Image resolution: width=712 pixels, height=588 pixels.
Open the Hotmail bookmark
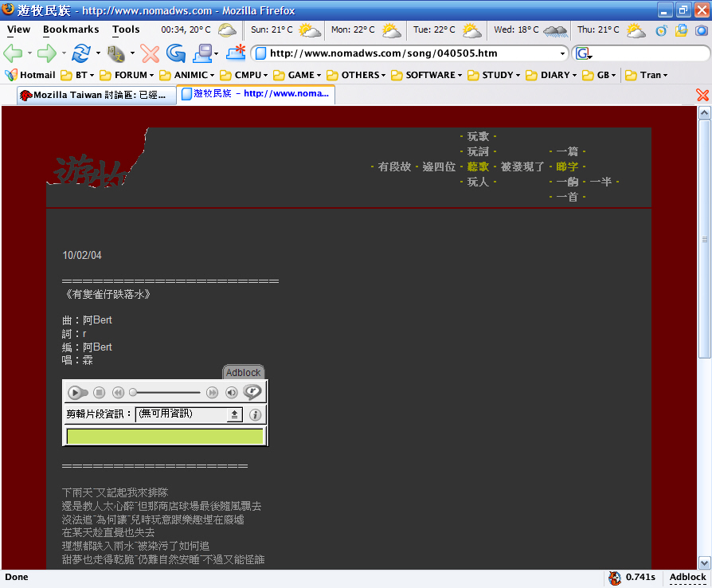pos(30,75)
